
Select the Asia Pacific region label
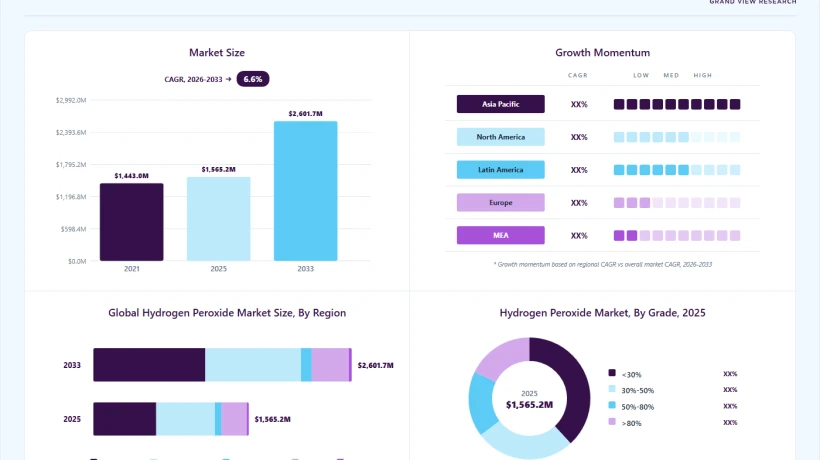(x=500, y=104)
